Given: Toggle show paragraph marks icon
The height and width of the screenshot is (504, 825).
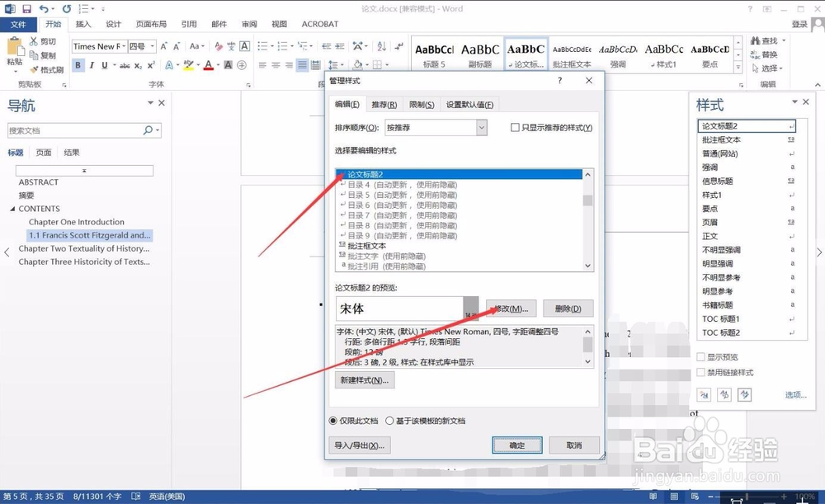Looking at the screenshot, I should point(399,46).
